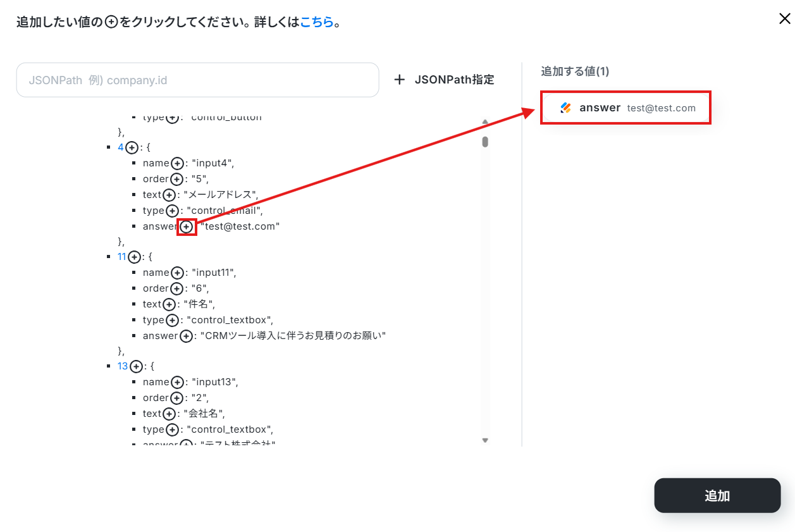Screen dimensions: 795x532
Task: Click the scrollbar up arrow in the tree
Action: 485,122
